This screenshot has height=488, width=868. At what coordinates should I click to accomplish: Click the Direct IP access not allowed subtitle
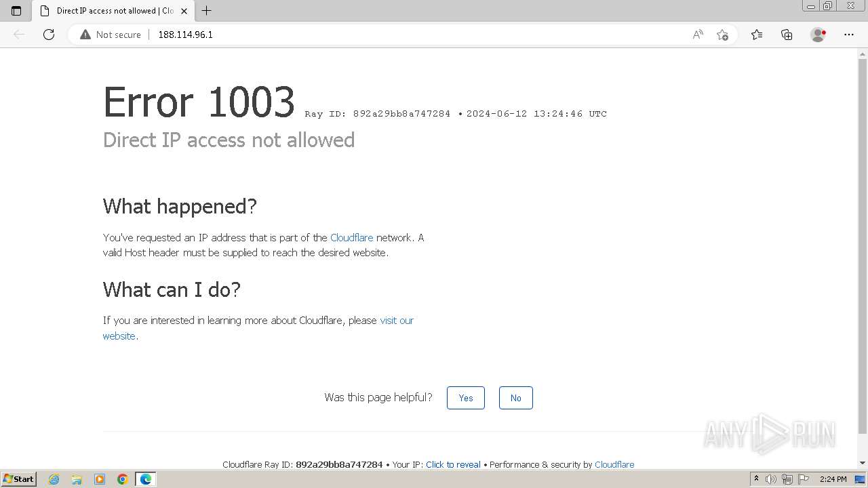[x=229, y=140]
